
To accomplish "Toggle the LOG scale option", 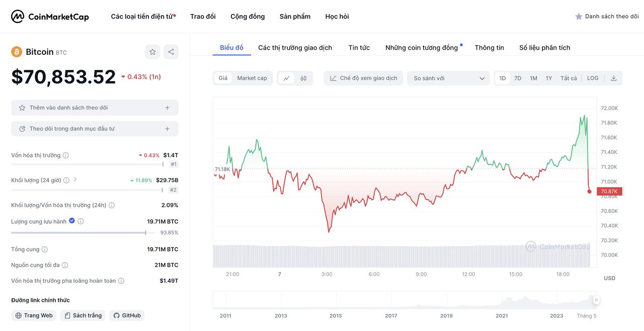I will 593,78.
